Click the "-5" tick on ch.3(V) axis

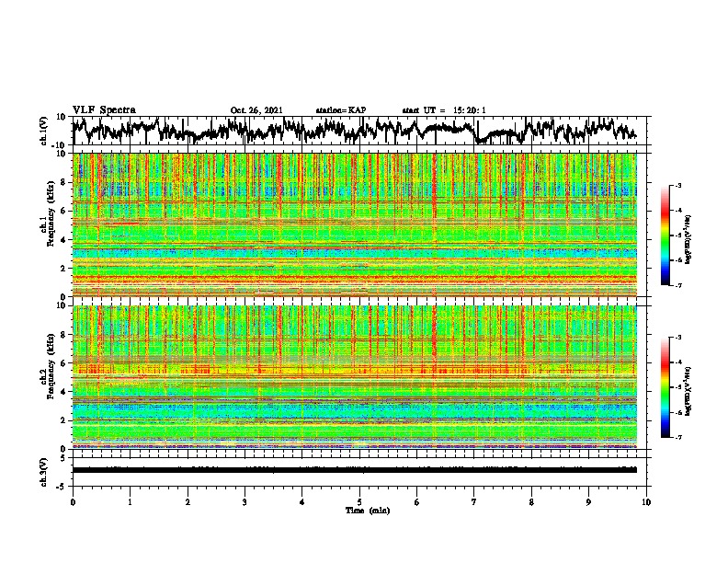pyautogui.click(x=63, y=486)
